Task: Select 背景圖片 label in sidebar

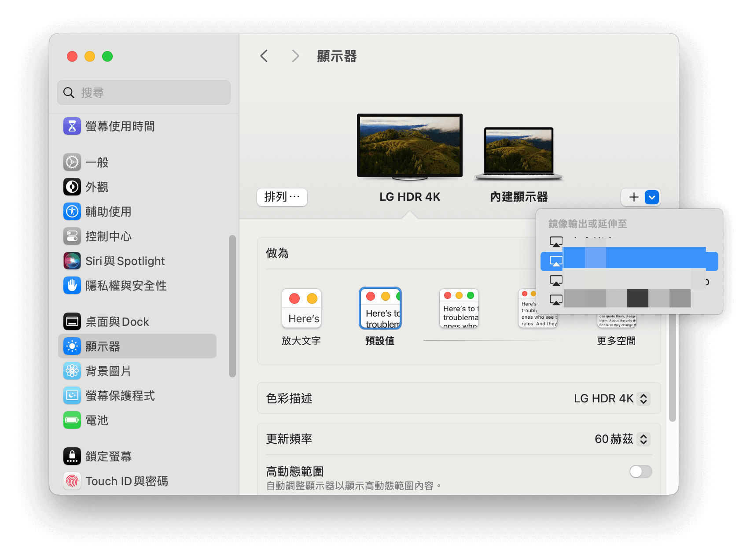Action: [108, 371]
